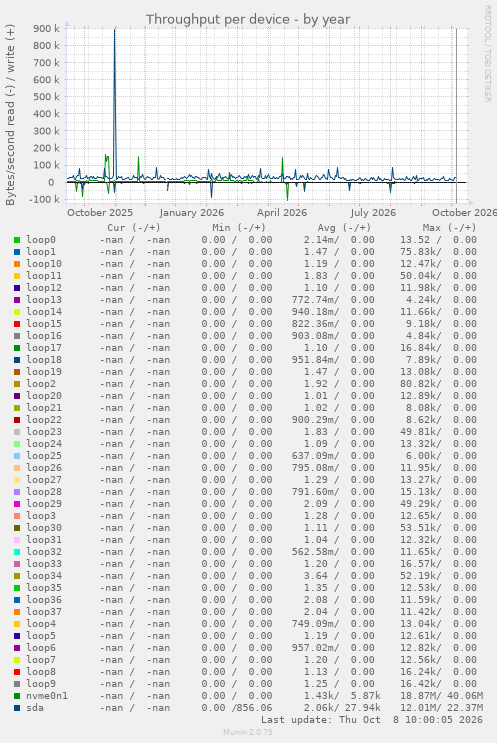Screen dimensions: 497x743
Task: Click the loop32 cyan legend swatch
Action: point(17,552)
